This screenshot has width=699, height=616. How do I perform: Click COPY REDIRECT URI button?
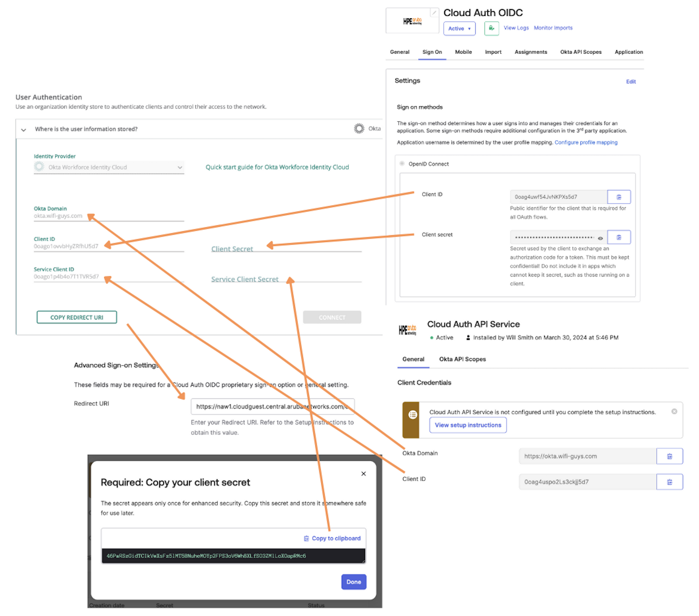coord(77,317)
